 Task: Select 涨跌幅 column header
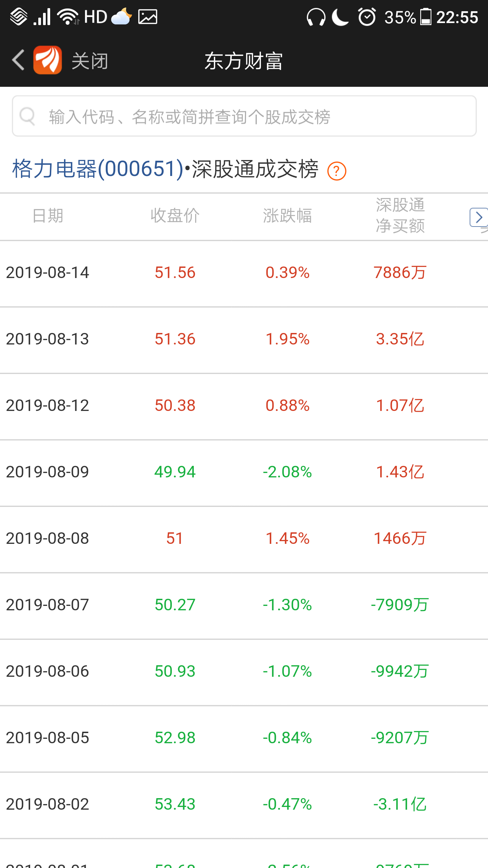(287, 216)
